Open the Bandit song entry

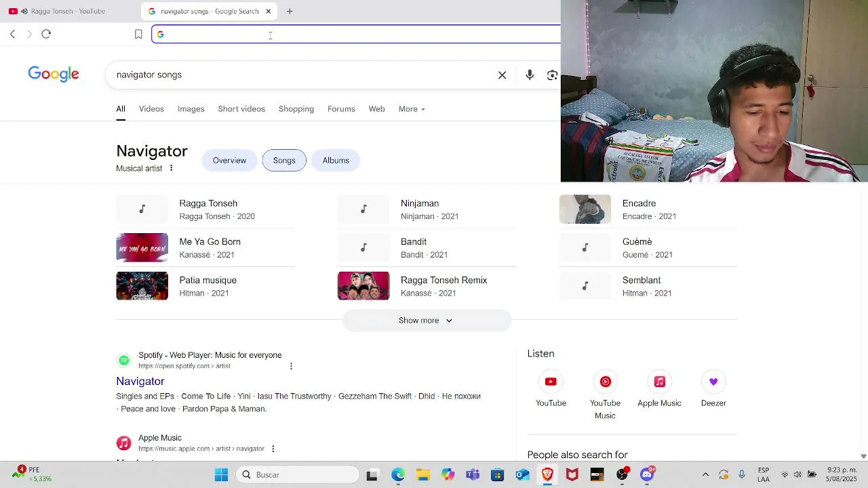[427, 248]
